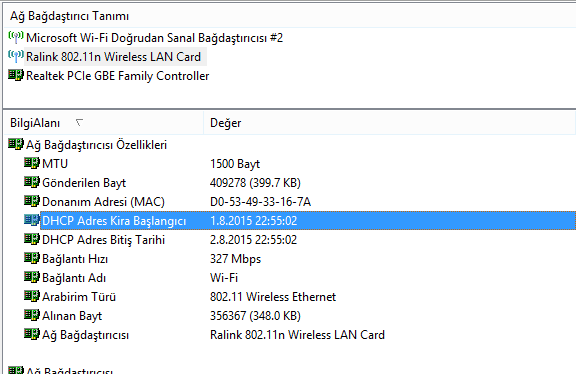Click the sort arrow in BilgiAlanı header

[79, 122]
